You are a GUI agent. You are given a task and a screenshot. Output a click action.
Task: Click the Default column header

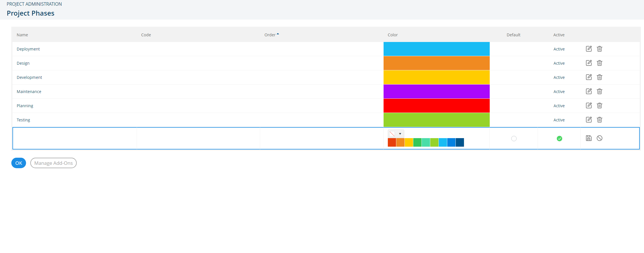click(x=514, y=35)
